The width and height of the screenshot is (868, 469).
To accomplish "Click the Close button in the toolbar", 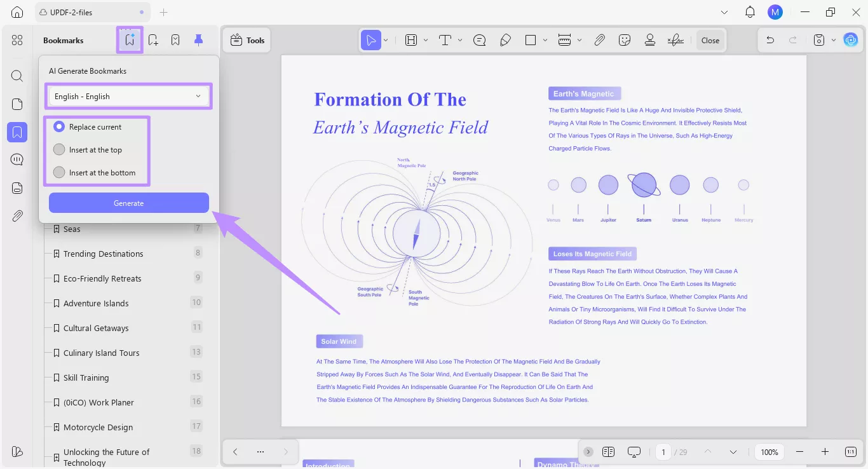I will [710, 39].
